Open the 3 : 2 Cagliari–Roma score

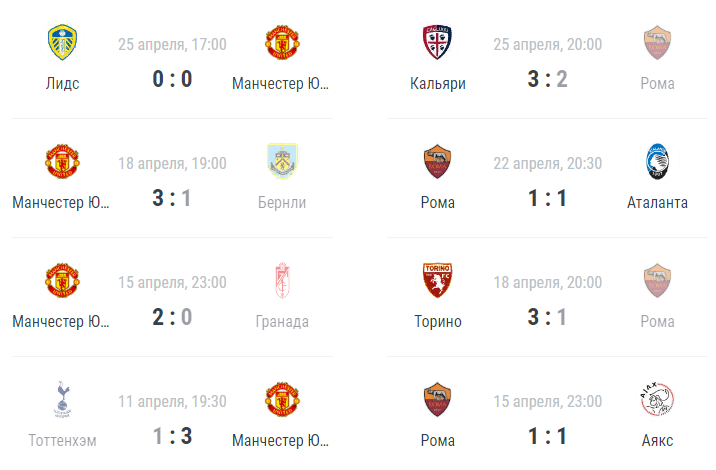[x=547, y=79]
